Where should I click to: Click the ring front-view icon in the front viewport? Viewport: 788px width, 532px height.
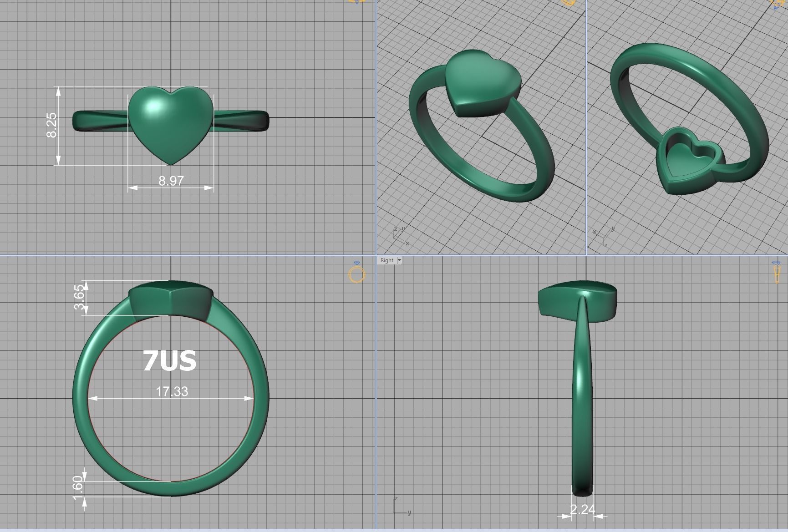tap(357, 272)
